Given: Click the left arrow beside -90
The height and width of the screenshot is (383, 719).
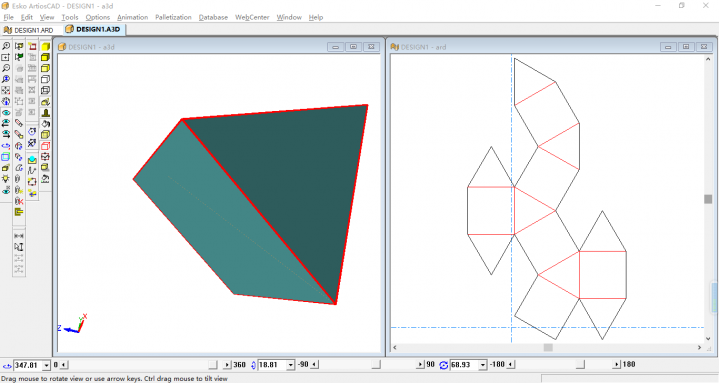Looking at the screenshot, I should point(315,365).
